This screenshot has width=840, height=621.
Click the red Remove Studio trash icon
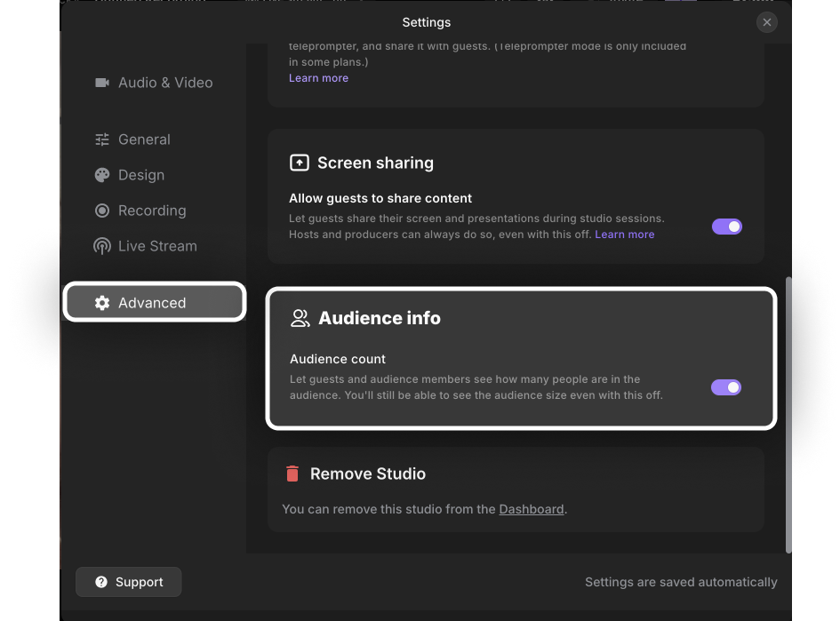(292, 474)
